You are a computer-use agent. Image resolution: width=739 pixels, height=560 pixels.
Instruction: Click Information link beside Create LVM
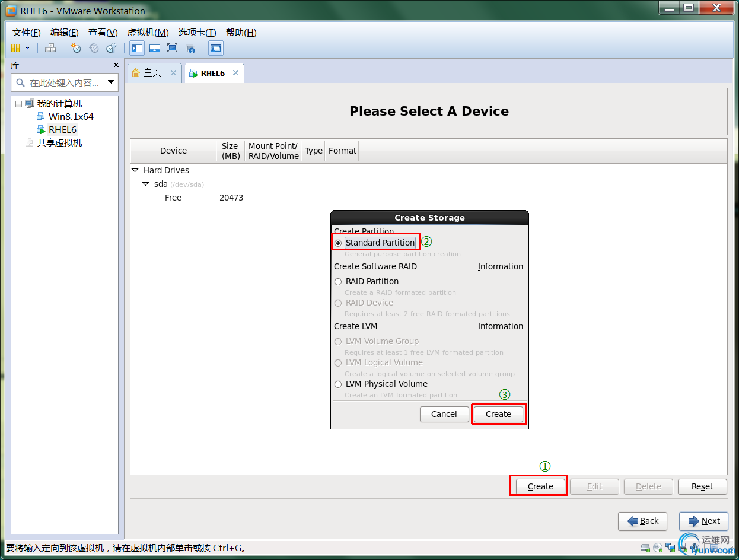click(501, 326)
